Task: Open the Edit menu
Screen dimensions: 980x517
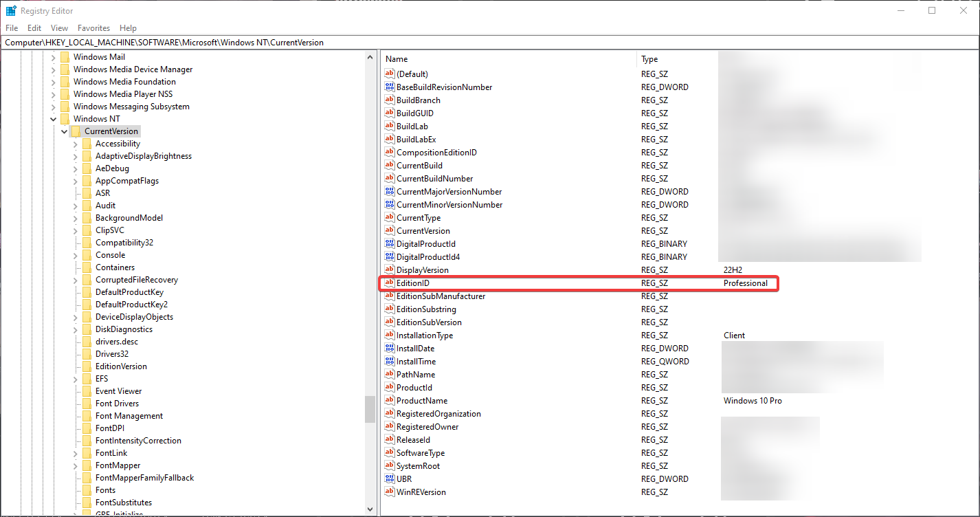Action: (34, 28)
